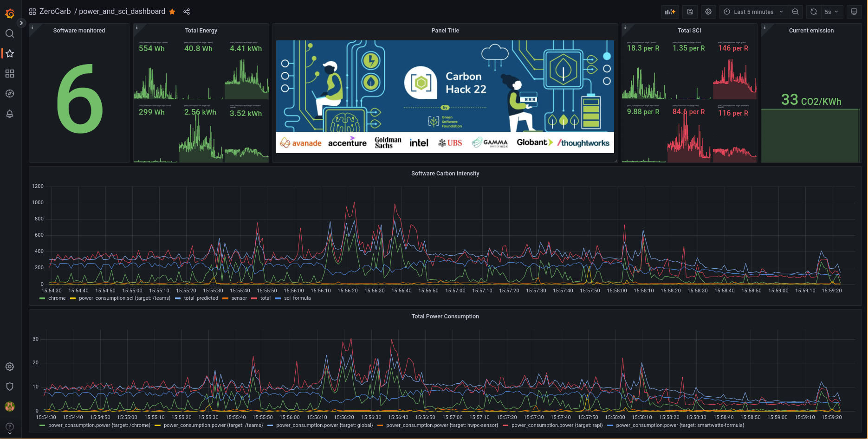Viewport: 868px width, 439px height.
Task: Zoom out the time range
Action: [796, 12]
